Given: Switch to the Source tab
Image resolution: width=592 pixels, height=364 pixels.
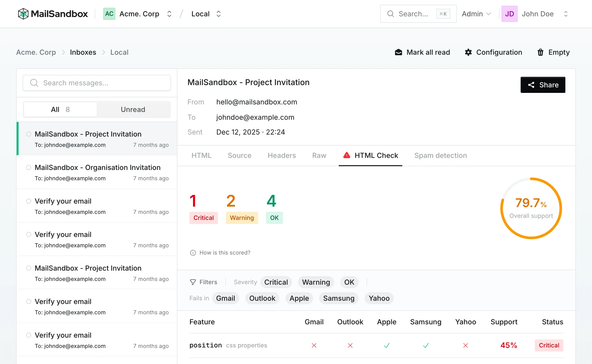Looking at the screenshot, I should [239, 155].
